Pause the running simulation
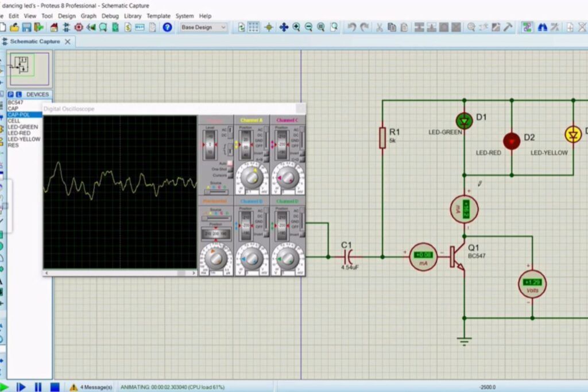 [x=38, y=387]
